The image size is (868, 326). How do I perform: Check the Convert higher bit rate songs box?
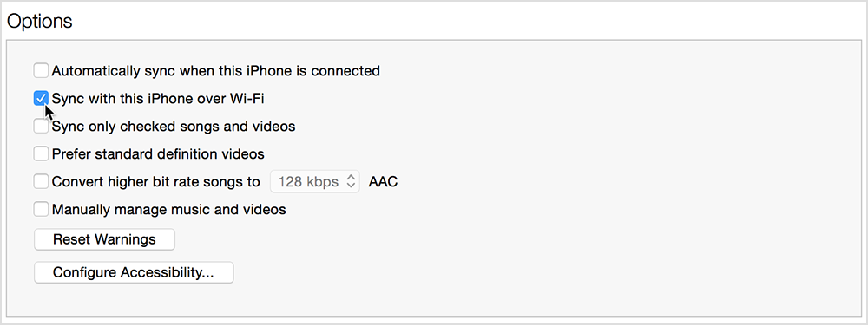point(41,181)
